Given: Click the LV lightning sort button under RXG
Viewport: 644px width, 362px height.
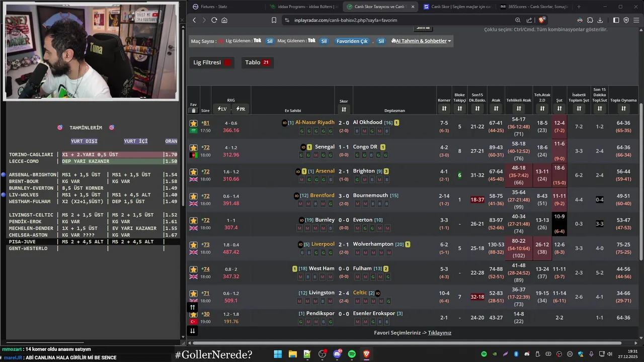Looking at the screenshot, I should point(222,109).
